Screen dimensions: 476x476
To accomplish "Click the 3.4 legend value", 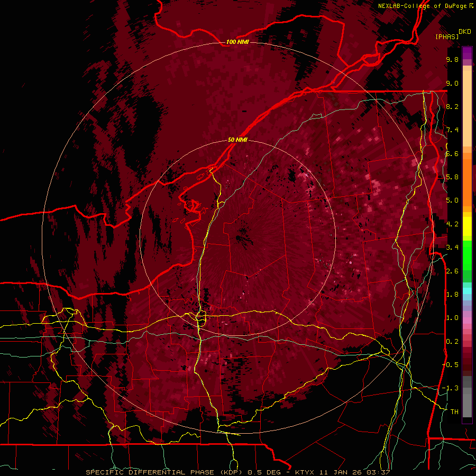I will (x=452, y=248).
